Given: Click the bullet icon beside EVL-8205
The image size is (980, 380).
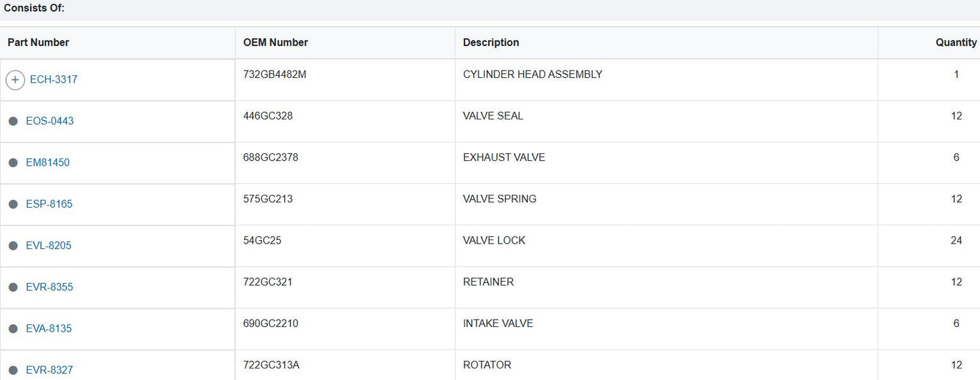Looking at the screenshot, I should click(x=13, y=246).
